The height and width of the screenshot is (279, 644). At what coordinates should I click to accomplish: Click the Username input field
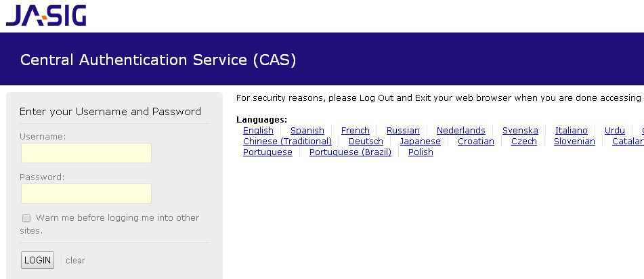[86, 153]
